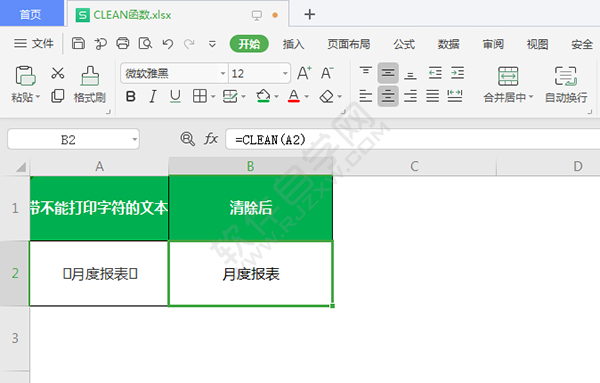
Task: Click the Clear eraser icon
Action: pyautogui.click(x=326, y=96)
